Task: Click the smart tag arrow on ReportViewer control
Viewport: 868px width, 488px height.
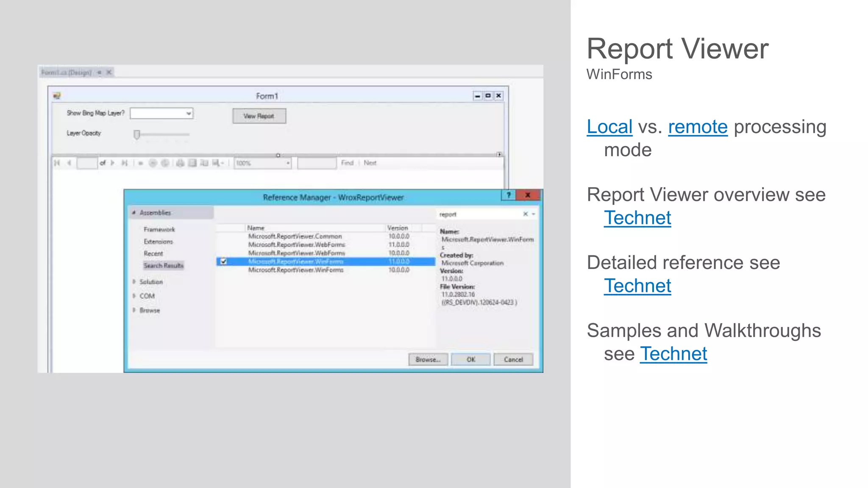Action: tap(499, 155)
